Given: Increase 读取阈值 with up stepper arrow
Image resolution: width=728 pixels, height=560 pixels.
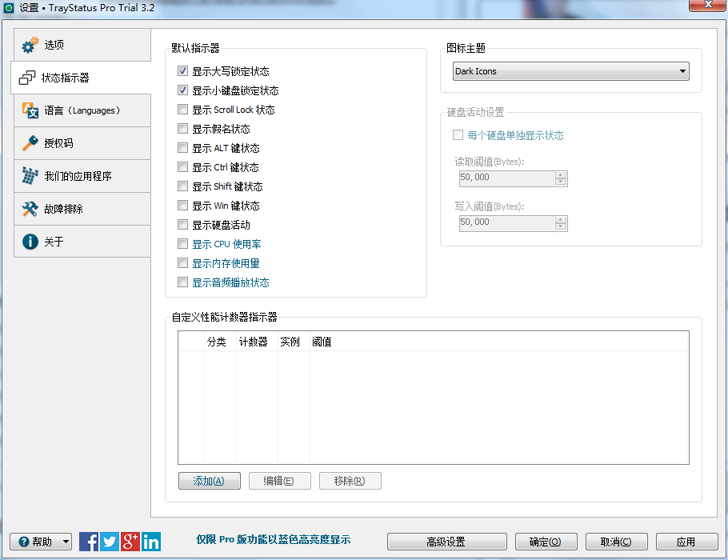Looking at the screenshot, I should (x=561, y=174).
